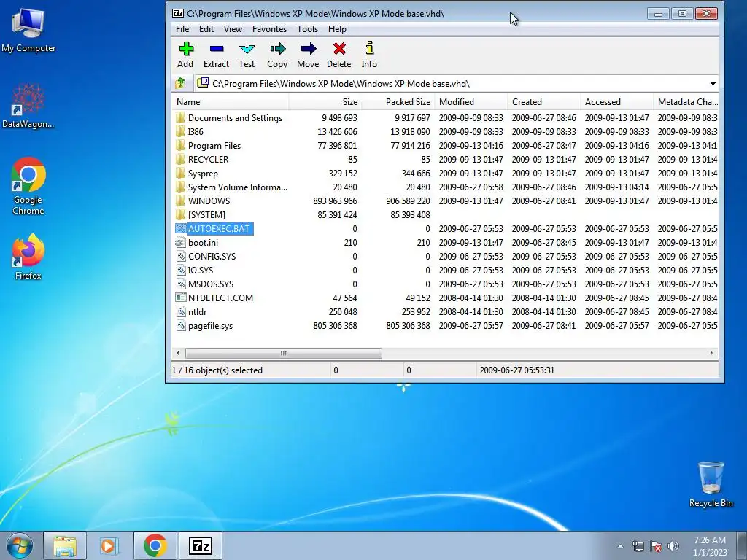Select the pagefile.sys file
This screenshot has height=560, width=747.
(x=204, y=326)
